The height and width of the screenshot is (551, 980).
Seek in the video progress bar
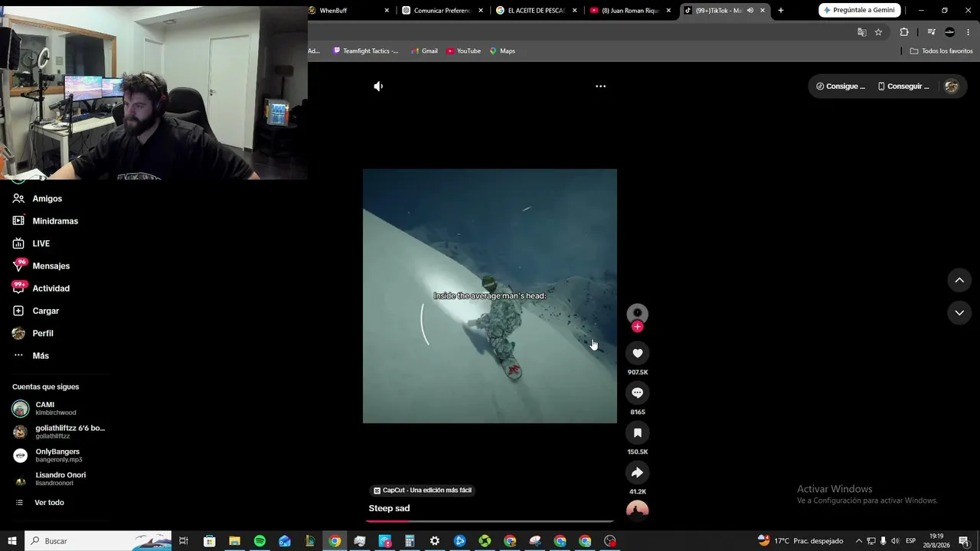tap(490, 521)
